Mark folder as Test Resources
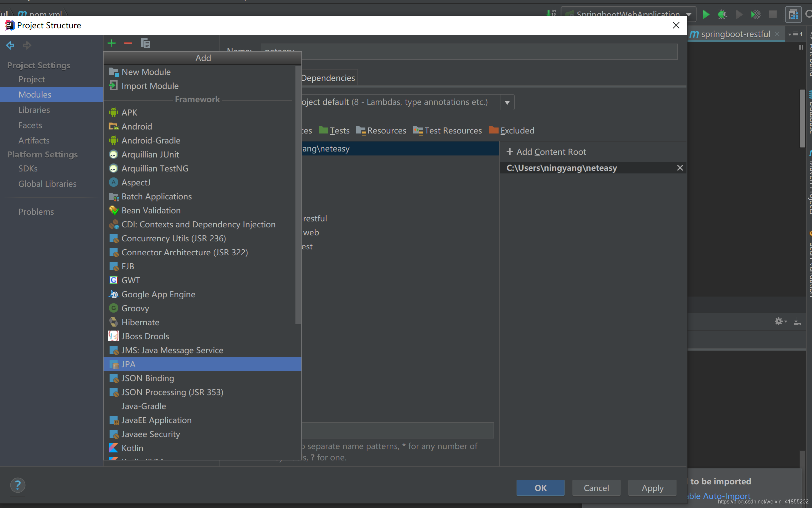The width and height of the screenshot is (812, 508). click(447, 130)
